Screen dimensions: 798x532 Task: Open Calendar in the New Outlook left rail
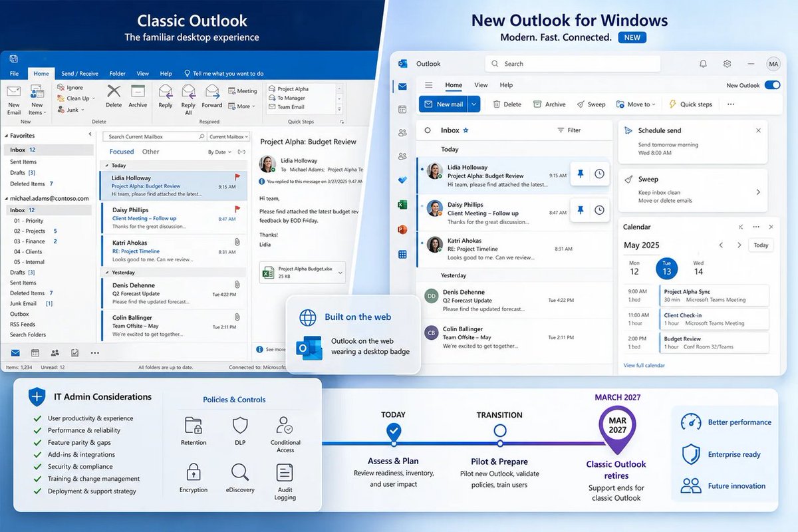click(402, 109)
